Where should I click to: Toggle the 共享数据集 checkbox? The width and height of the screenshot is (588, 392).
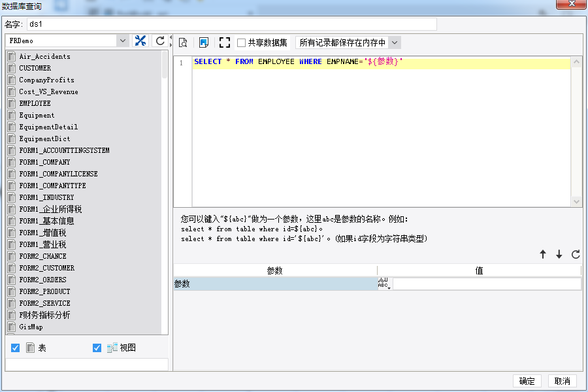pos(242,42)
